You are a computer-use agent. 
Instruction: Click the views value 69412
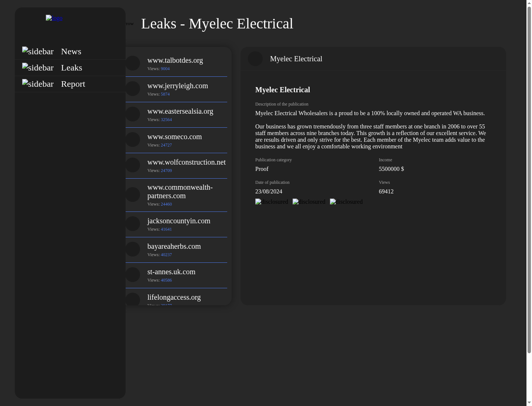click(x=386, y=192)
